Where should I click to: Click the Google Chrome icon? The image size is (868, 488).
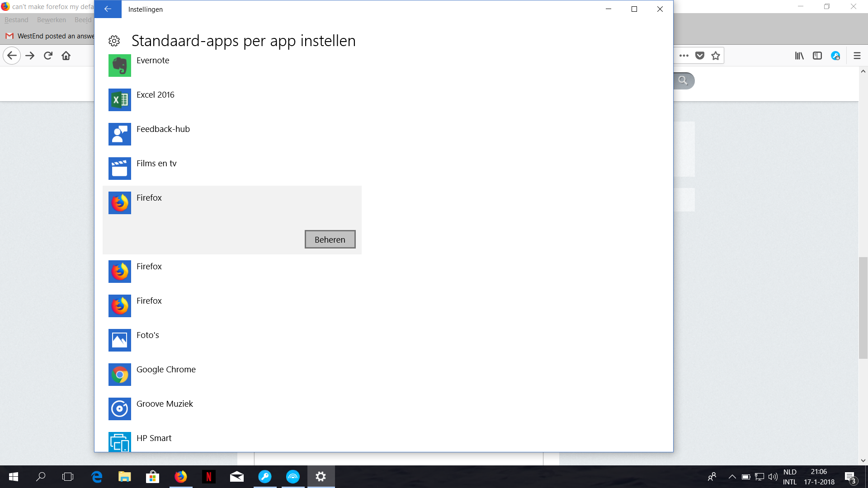point(119,375)
